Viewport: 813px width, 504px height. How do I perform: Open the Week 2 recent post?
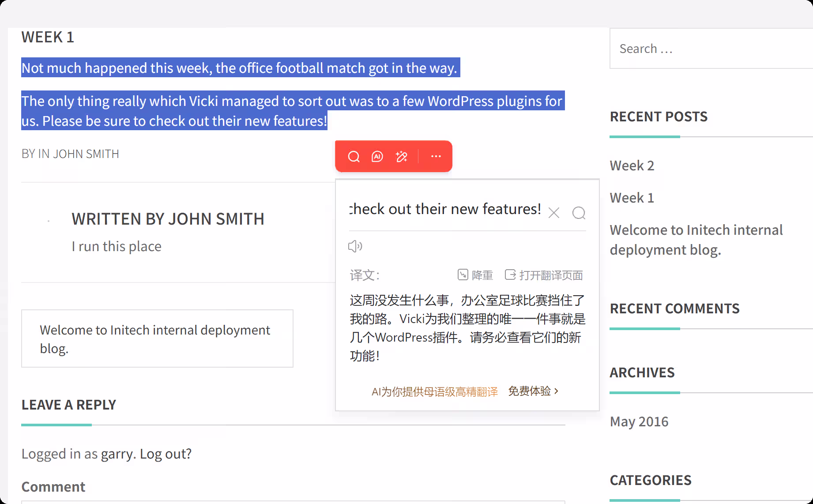click(x=632, y=165)
